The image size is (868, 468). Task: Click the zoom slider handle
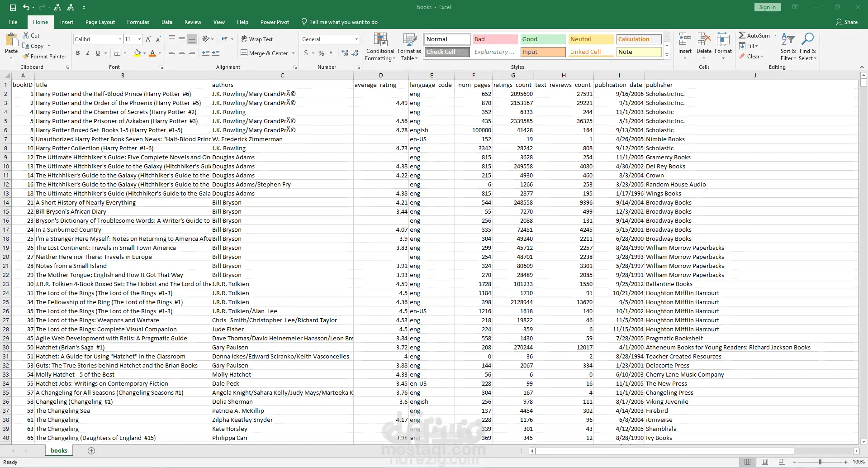point(820,462)
